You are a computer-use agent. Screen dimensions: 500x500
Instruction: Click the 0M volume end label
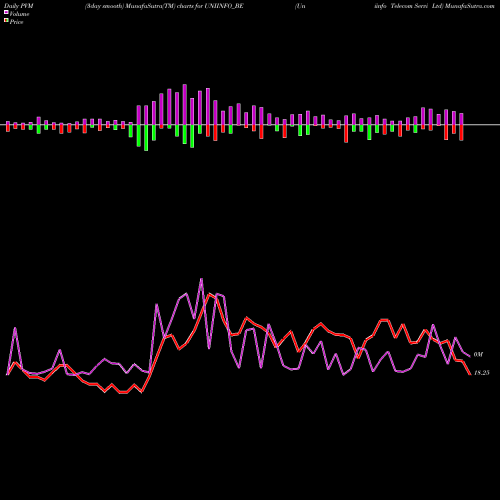(478, 355)
